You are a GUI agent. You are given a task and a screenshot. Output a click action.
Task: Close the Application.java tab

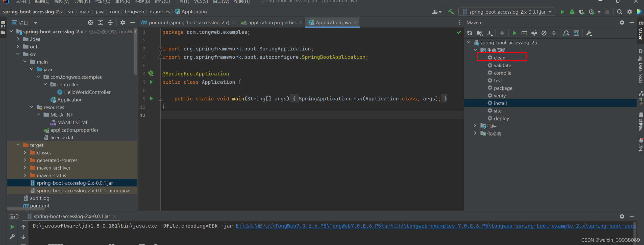pos(355,22)
